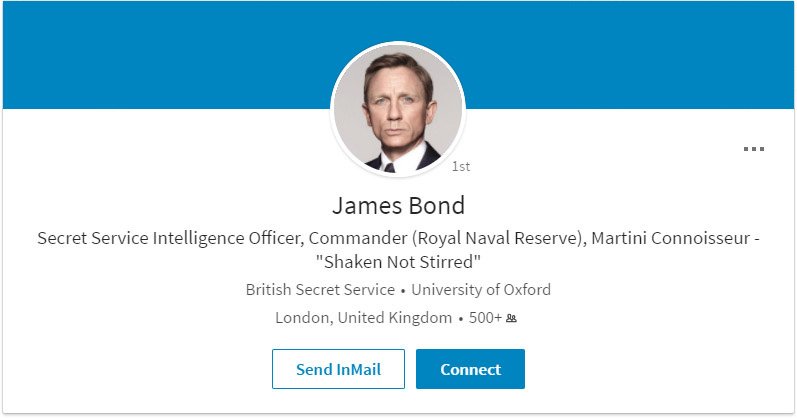This screenshot has width=797, height=418.
Task: Click the Send InMail button
Action: point(338,369)
